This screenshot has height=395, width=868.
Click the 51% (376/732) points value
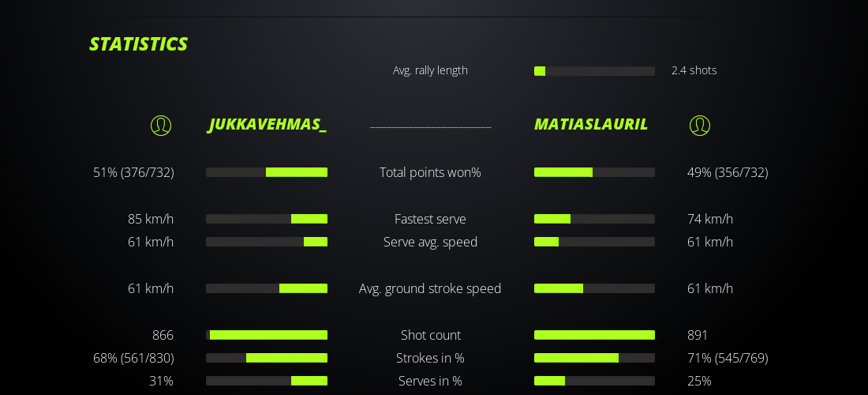pyautogui.click(x=133, y=172)
